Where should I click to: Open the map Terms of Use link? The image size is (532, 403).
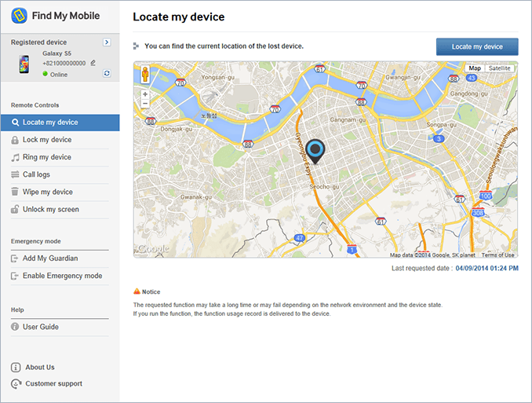click(x=498, y=255)
